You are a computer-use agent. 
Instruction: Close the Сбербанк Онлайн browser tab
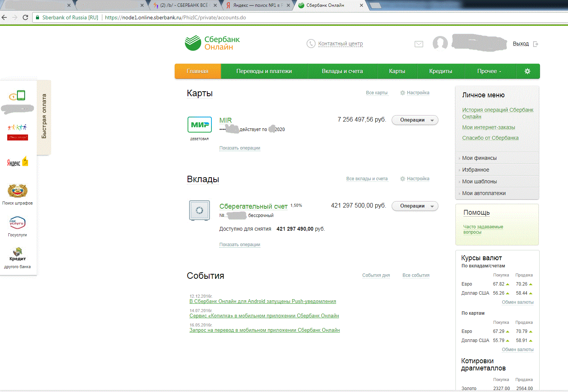361,5
